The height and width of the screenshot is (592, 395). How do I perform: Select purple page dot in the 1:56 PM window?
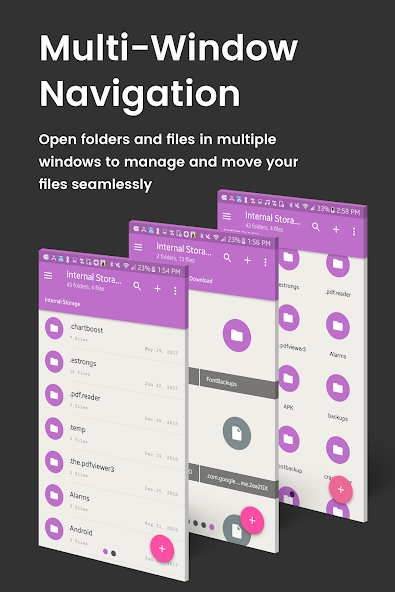pos(212,526)
